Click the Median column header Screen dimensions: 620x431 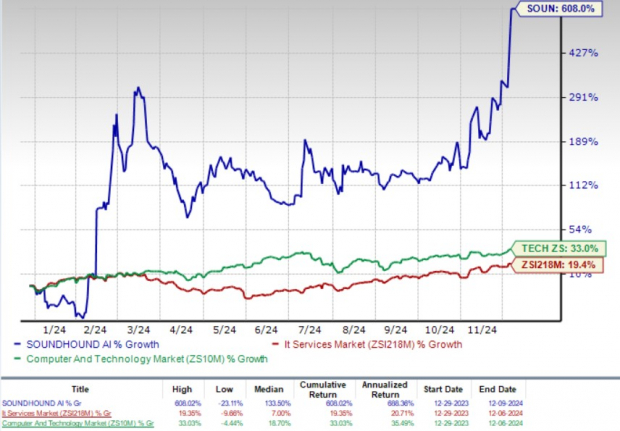tap(269, 389)
